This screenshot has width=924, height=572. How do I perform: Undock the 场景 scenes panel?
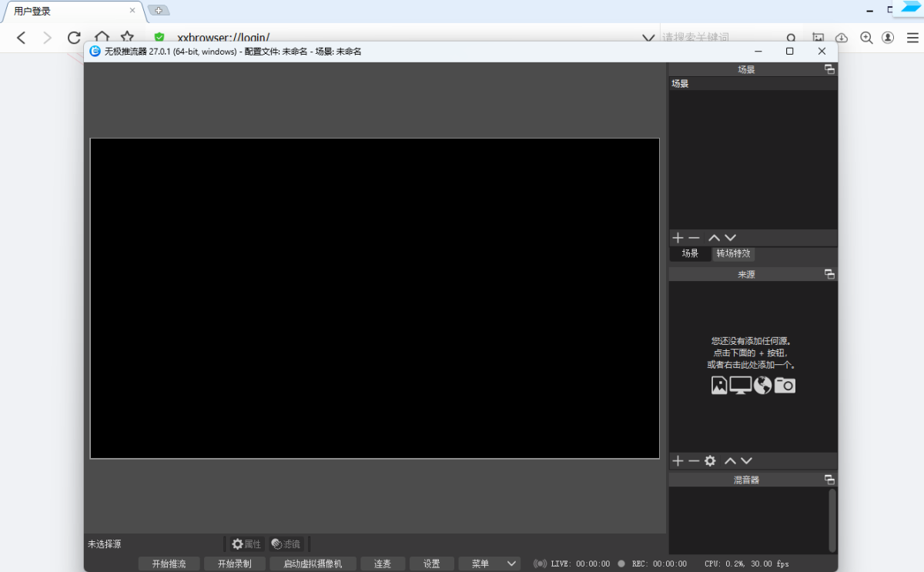coord(829,69)
